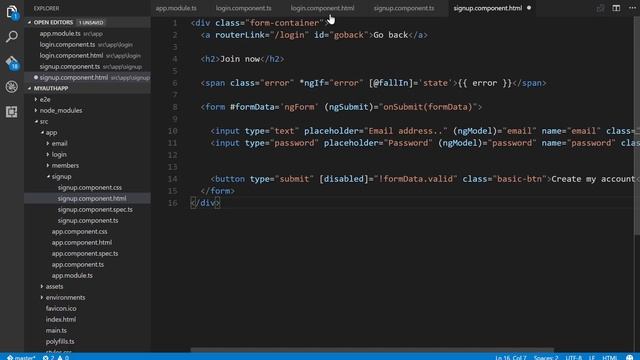
Task: Click unsaved dot on signup.component.html tab
Action: coord(529,8)
